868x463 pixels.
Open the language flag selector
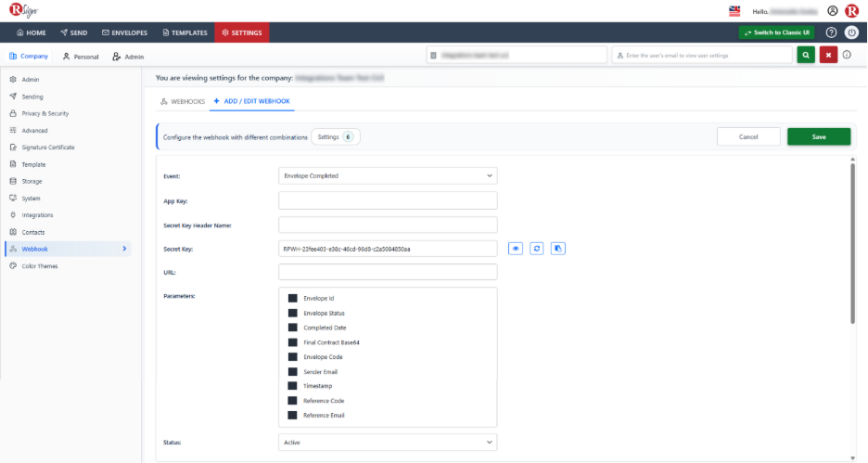click(734, 11)
